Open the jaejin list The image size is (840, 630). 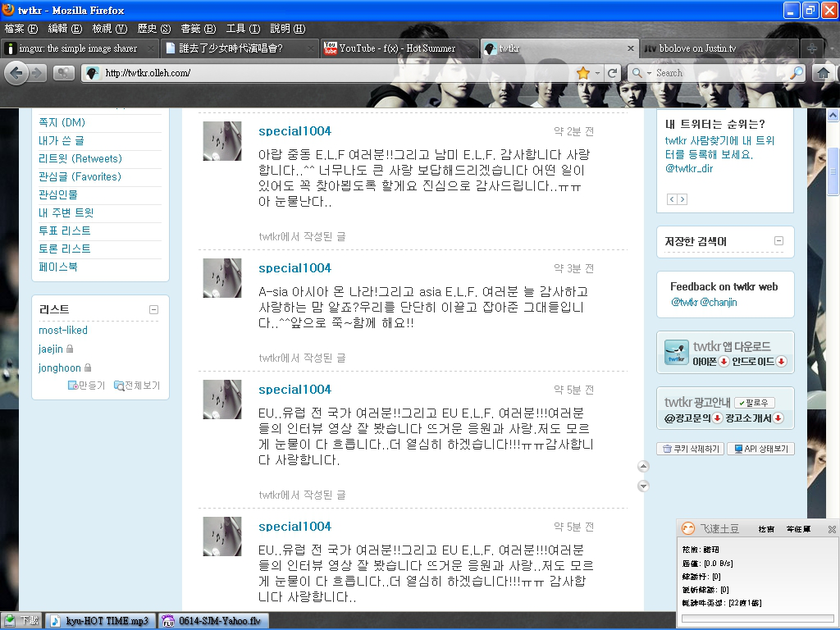(x=50, y=349)
